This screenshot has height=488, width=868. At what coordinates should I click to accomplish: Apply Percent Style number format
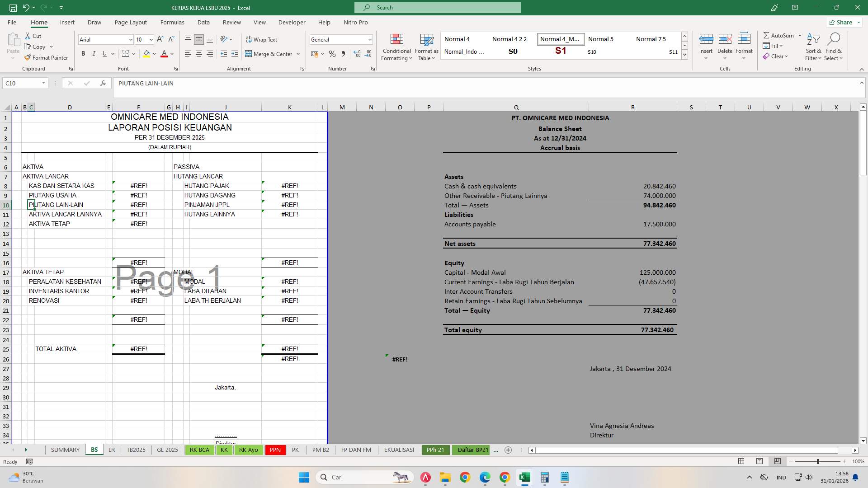tap(332, 54)
